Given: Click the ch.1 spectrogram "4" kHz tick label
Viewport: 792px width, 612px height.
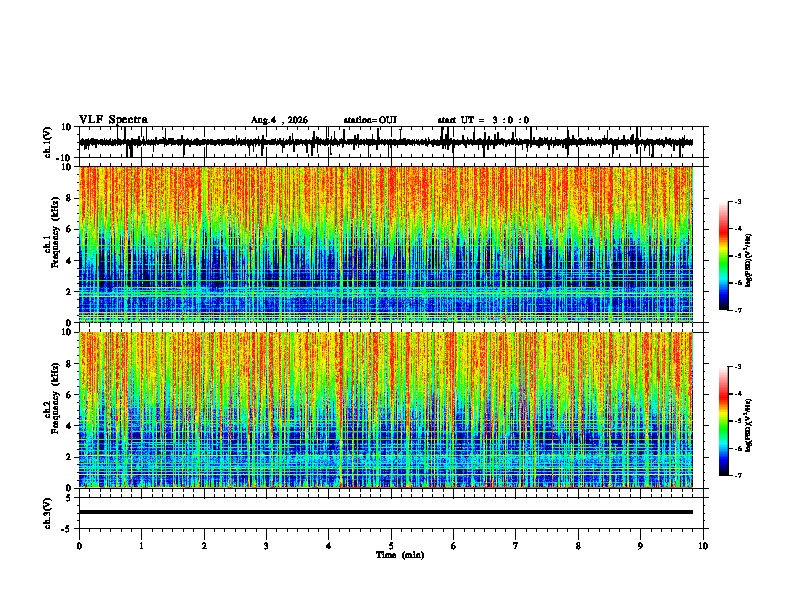Looking at the screenshot, I should tap(70, 261).
